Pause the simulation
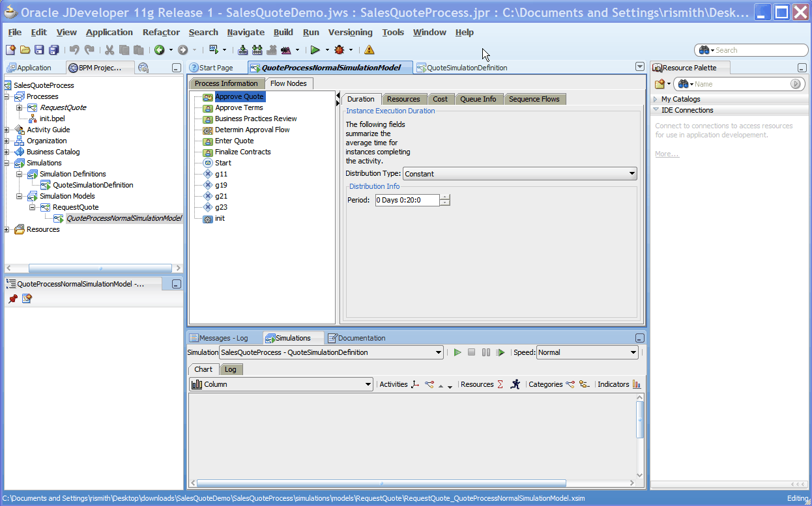 [486, 352]
